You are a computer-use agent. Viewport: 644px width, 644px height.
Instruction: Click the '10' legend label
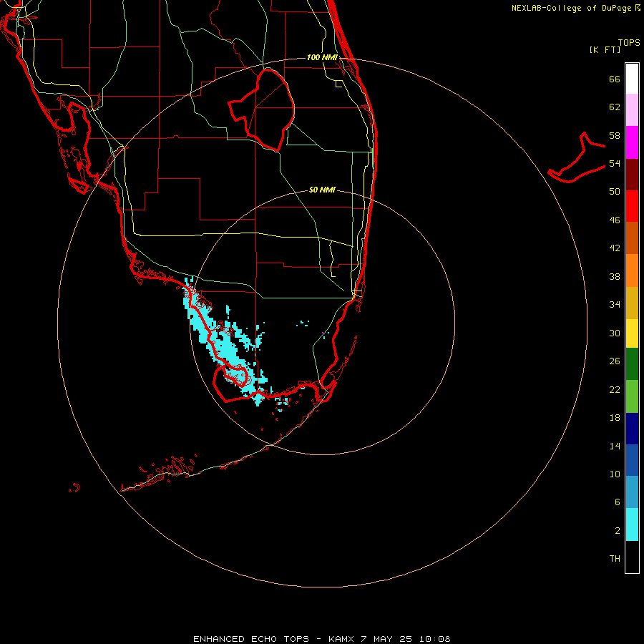[x=615, y=474]
